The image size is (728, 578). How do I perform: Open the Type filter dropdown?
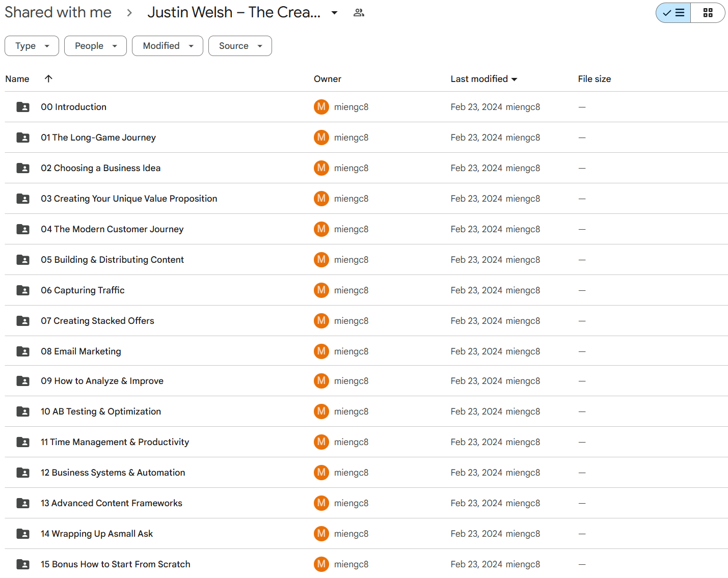(x=32, y=46)
